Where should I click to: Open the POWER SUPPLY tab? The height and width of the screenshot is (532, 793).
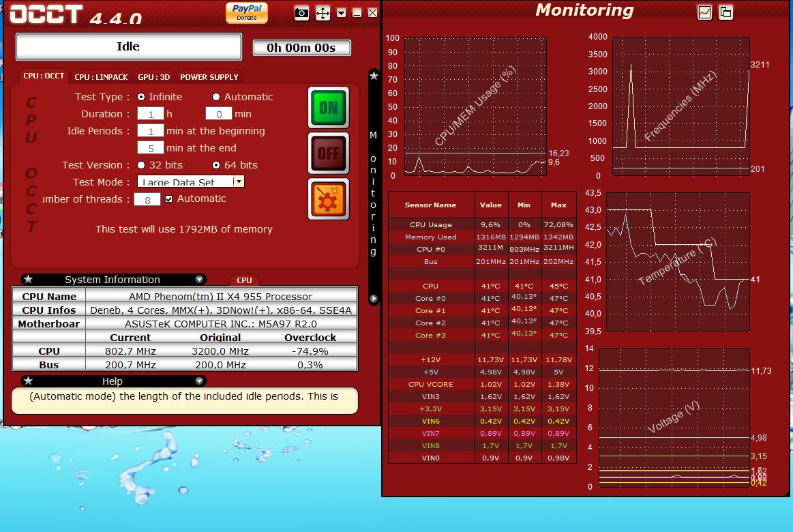coord(209,77)
